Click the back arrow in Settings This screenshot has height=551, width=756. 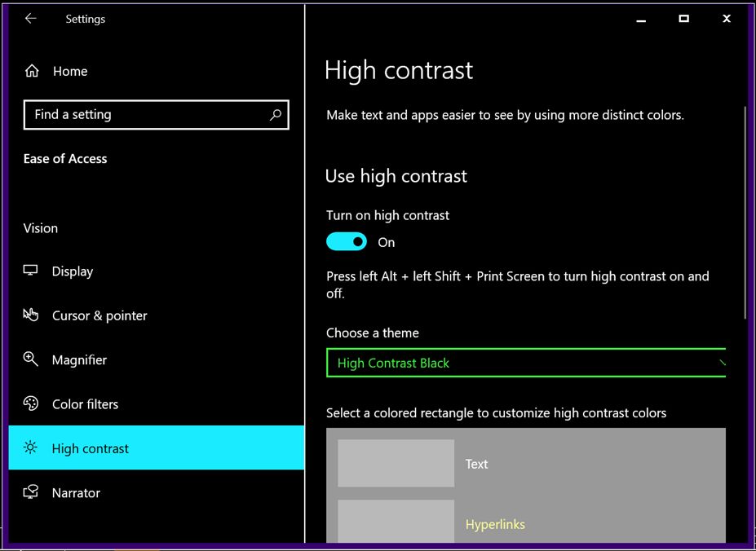30,18
